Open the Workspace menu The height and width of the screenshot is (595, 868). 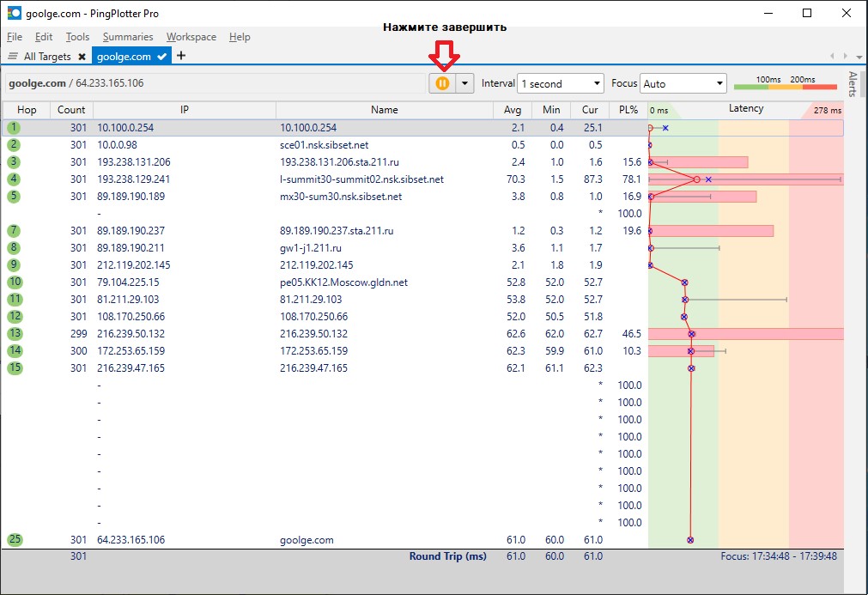[x=191, y=37]
